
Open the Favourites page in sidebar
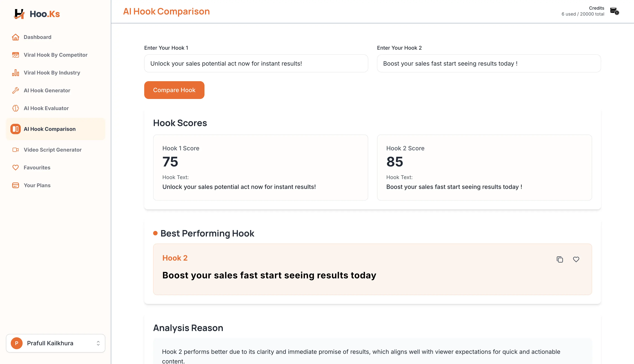tap(37, 168)
